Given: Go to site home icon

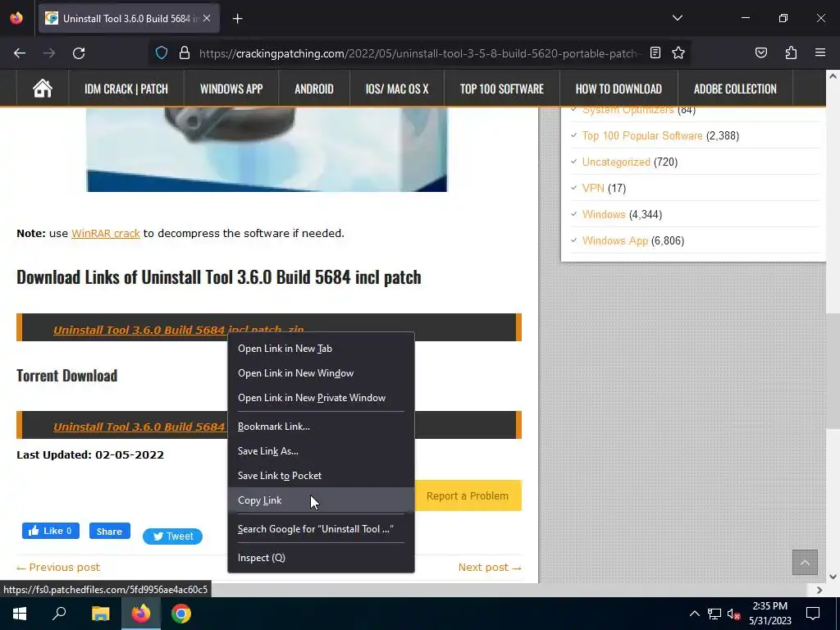Looking at the screenshot, I should click(43, 89).
